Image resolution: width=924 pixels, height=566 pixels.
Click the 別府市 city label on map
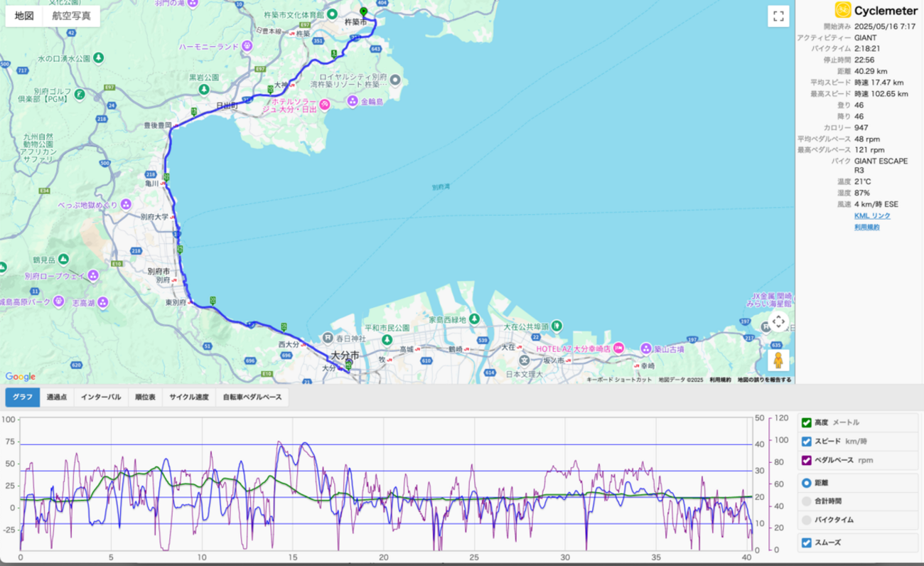click(x=158, y=272)
